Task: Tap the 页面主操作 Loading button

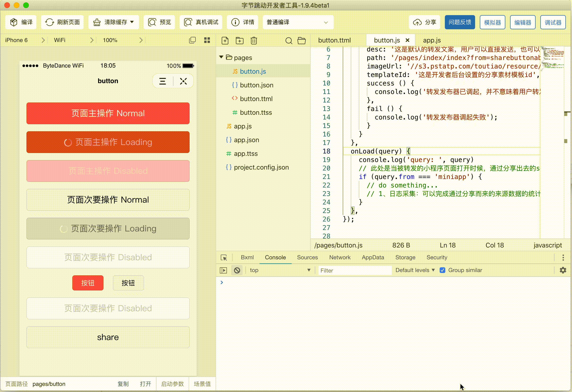Action: click(108, 142)
